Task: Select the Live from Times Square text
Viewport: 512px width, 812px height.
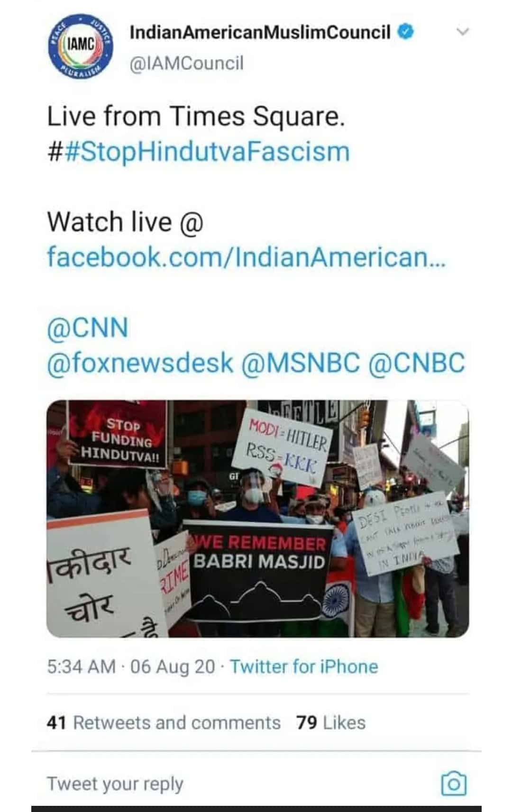Action: coord(196,117)
